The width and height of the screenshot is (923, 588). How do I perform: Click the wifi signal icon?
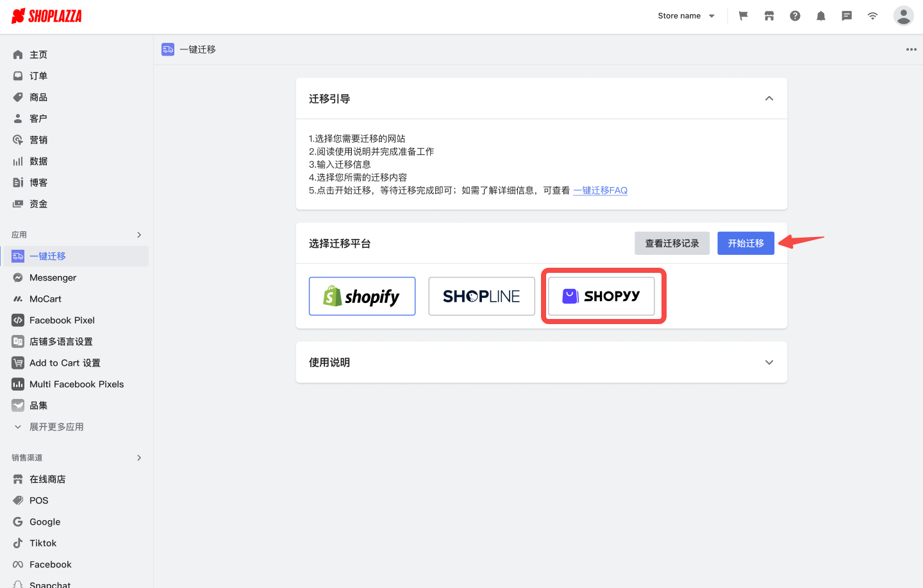tap(872, 16)
